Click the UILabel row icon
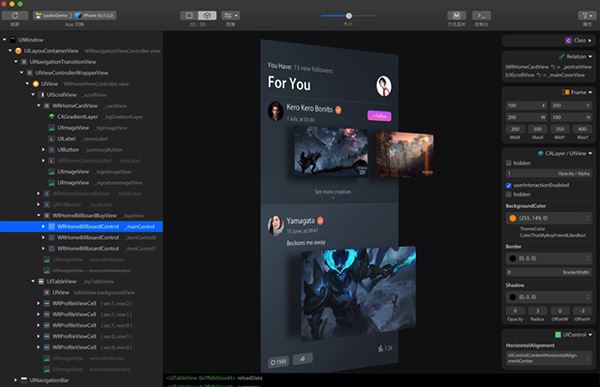 pos(52,139)
